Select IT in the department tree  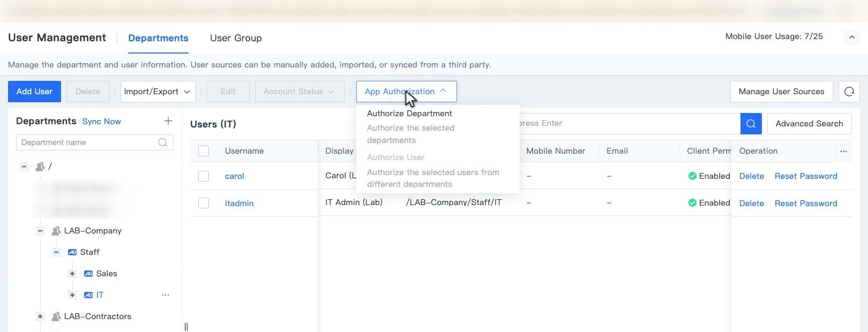pos(100,295)
